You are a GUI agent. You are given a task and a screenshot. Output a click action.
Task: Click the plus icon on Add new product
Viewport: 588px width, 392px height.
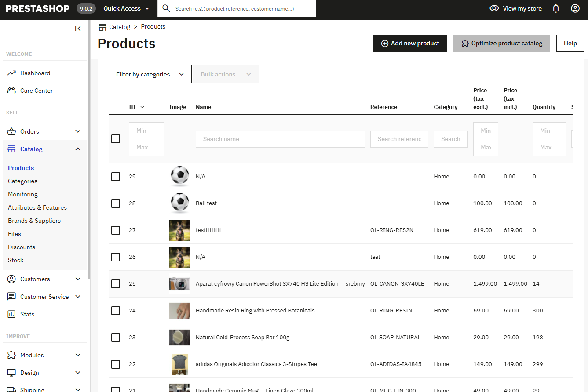click(x=384, y=44)
